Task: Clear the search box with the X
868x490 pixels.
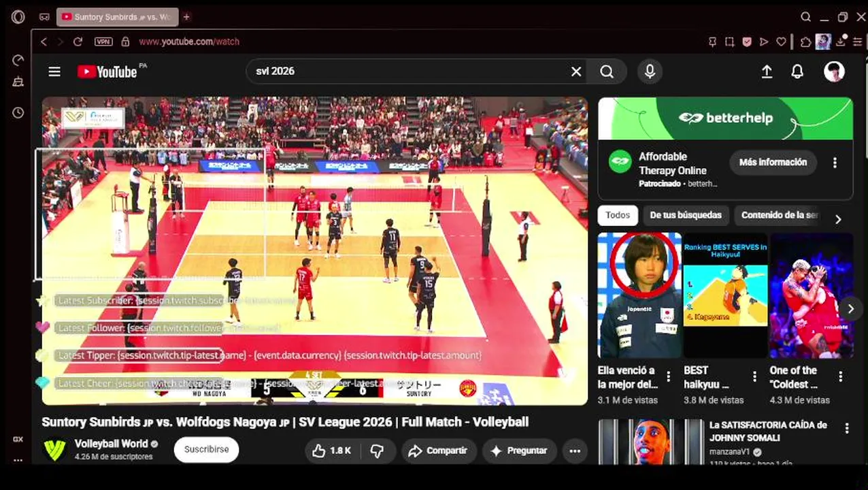Action: [x=576, y=71]
